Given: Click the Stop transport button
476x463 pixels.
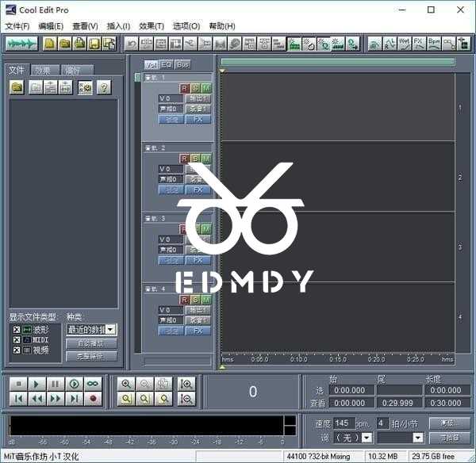Looking at the screenshot, I should click(x=18, y=384).
